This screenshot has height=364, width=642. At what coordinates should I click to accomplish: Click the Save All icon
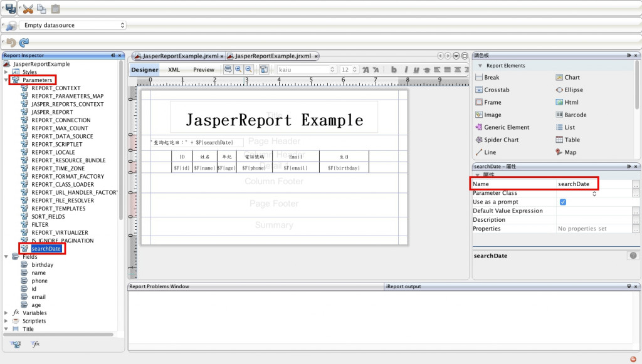point(10,8)
